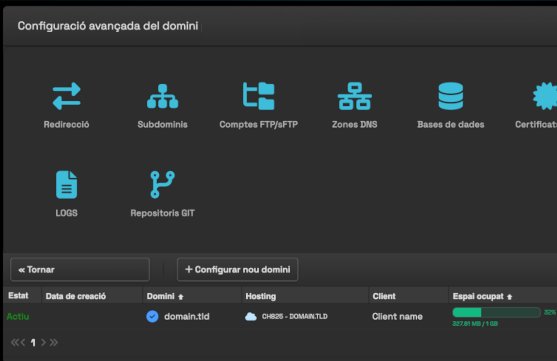
Task: Open the Subdominis hierarchy icon
Action: (x=162, y=96)
